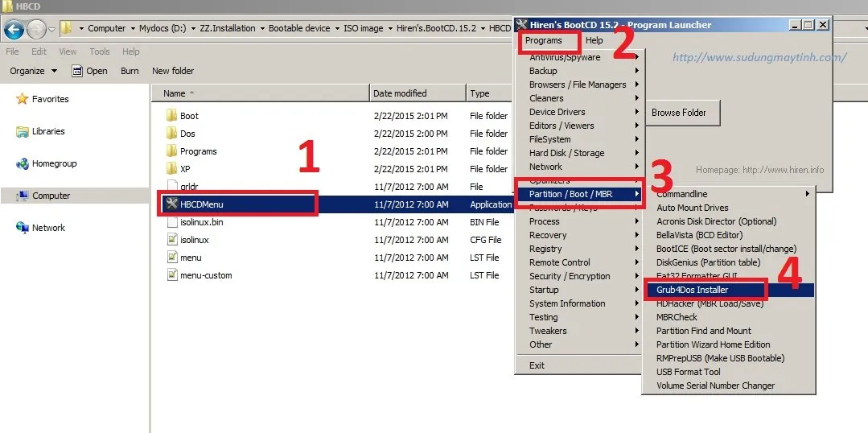Expand the Mydocs (D:) breadcrumb arrow
The width and height of the screenshot is (868, 433).
pos(192,28)
